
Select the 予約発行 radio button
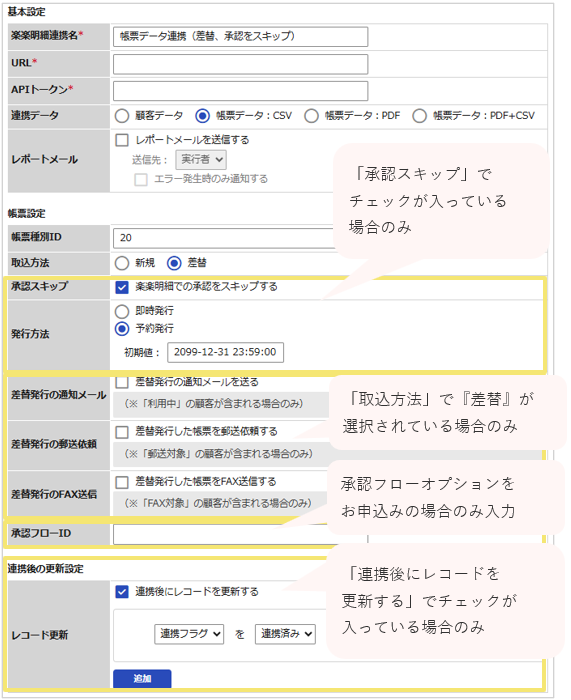tap(122, 329)
